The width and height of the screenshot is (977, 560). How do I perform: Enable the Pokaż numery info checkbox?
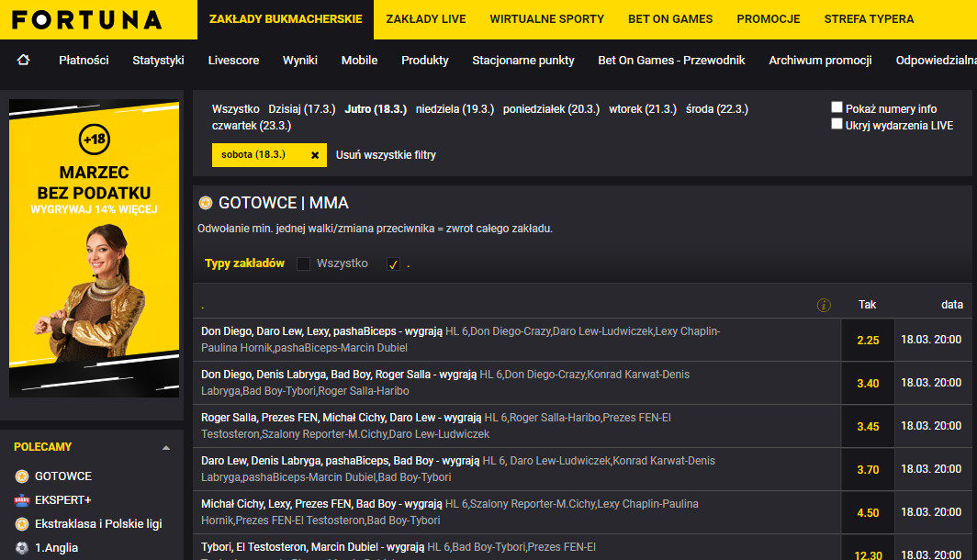(837, 107)
